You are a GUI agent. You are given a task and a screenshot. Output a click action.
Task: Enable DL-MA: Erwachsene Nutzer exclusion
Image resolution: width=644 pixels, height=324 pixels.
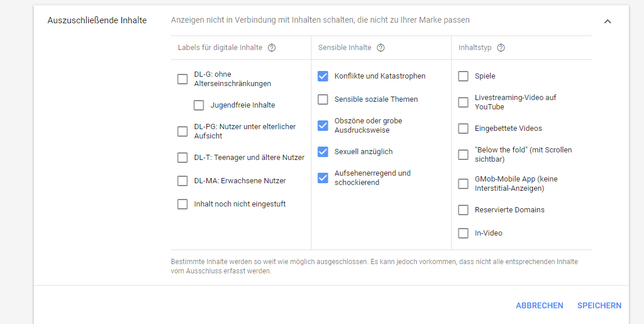(183, 180)
